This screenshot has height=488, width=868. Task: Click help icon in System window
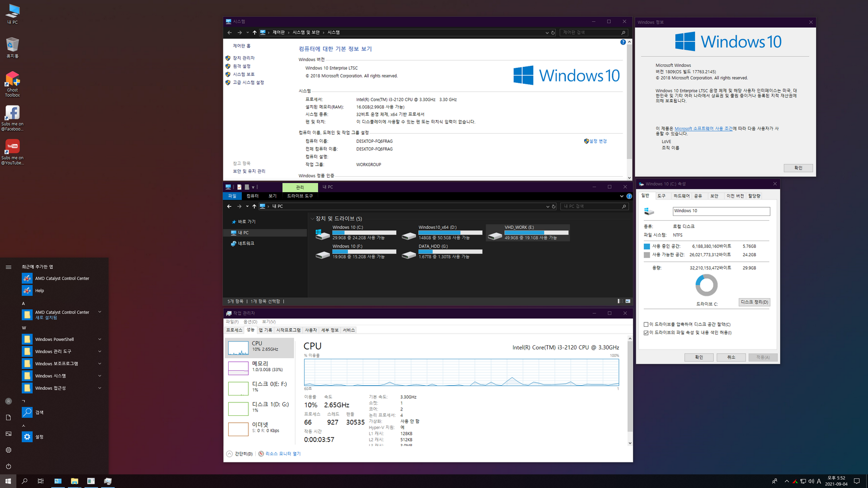click(x=623, y=42)
